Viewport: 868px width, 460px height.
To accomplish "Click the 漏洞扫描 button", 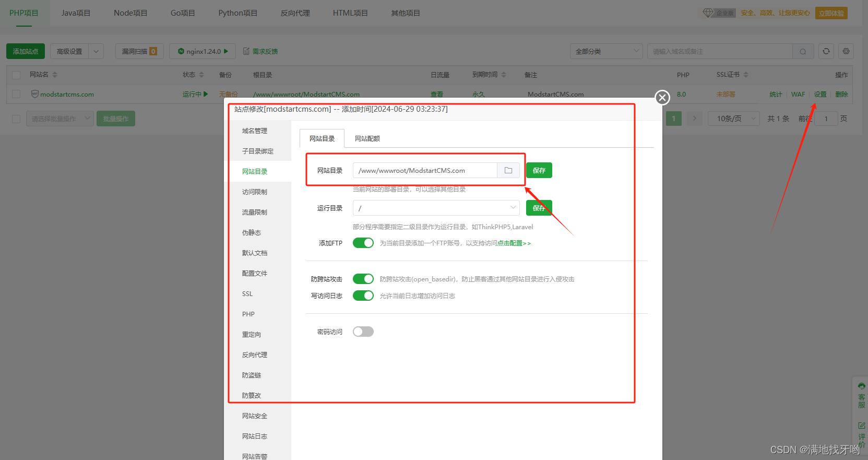I will click(139, 51).
